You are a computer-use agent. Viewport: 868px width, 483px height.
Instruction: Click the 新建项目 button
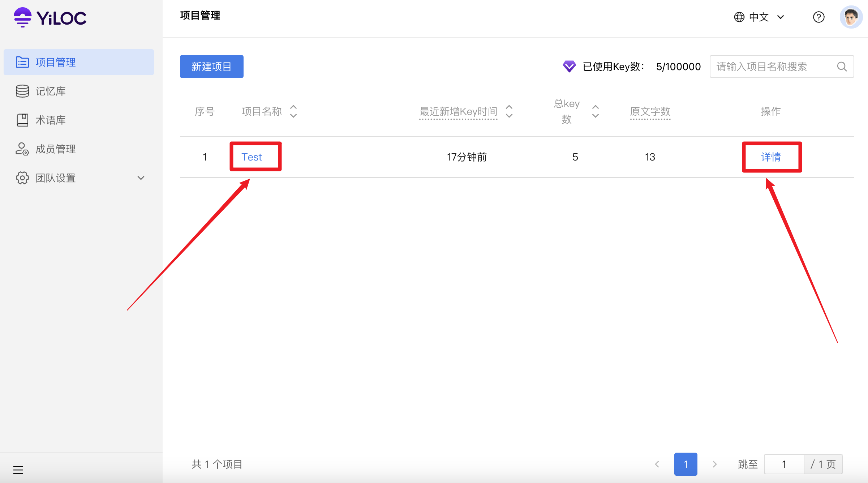click(212, 67)
